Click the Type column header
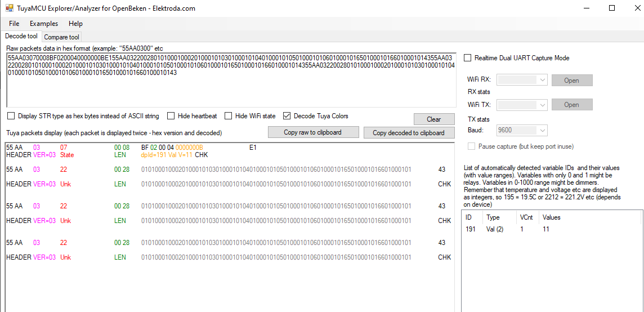This screenshot has width=644, height=312. pos(499,217)
